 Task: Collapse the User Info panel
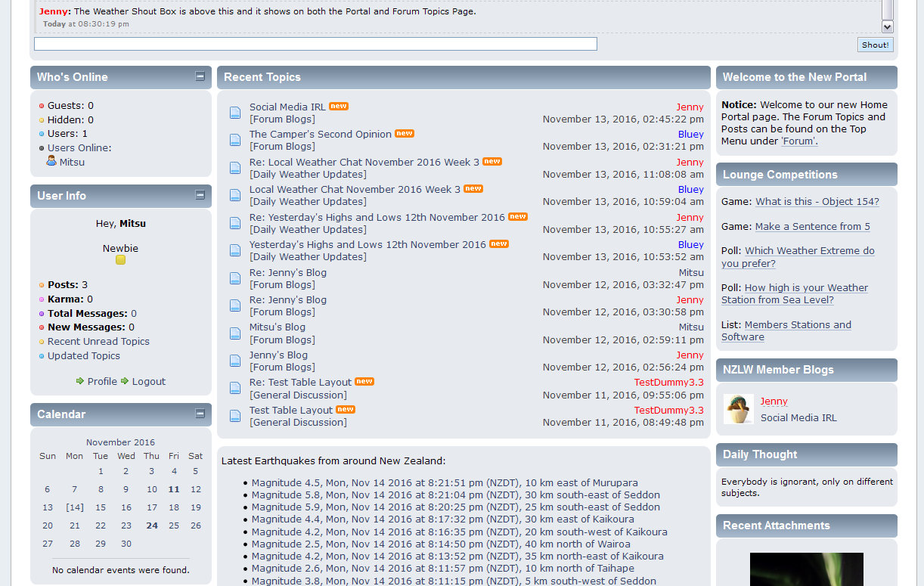click(200, 195)
